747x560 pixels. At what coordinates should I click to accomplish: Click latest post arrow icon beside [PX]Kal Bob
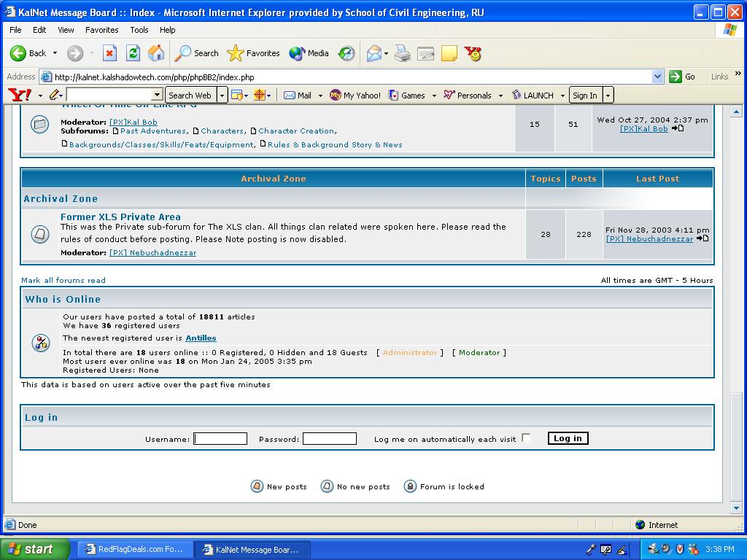point(678,128)
